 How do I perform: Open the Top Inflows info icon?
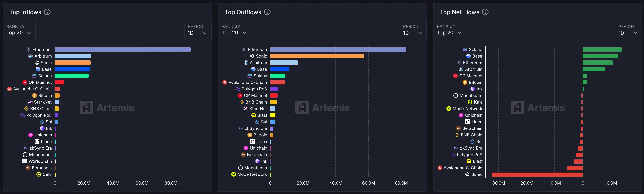pos(47,12)
